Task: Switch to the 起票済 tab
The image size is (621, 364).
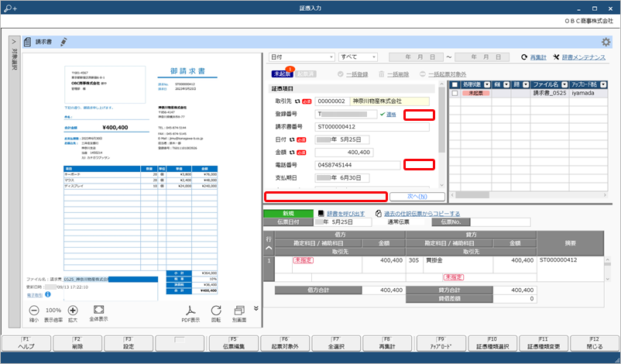Action: tap(306, 74)
